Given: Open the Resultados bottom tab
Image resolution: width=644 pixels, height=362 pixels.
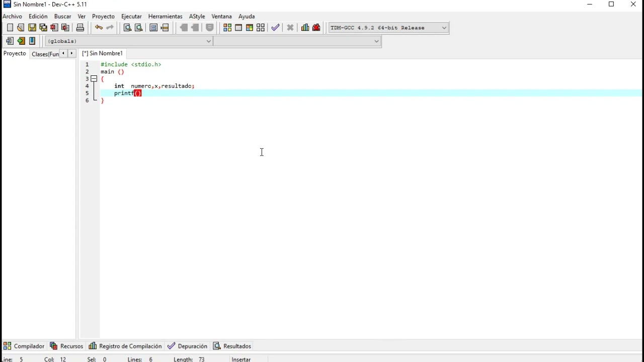Looking at the screenshot, I should (232, 346).
